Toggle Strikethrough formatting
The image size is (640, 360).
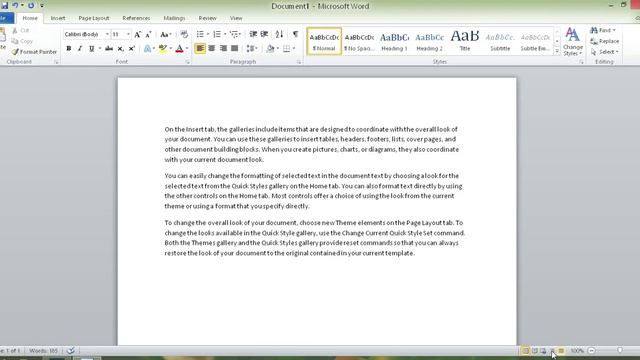pos(109,49)
